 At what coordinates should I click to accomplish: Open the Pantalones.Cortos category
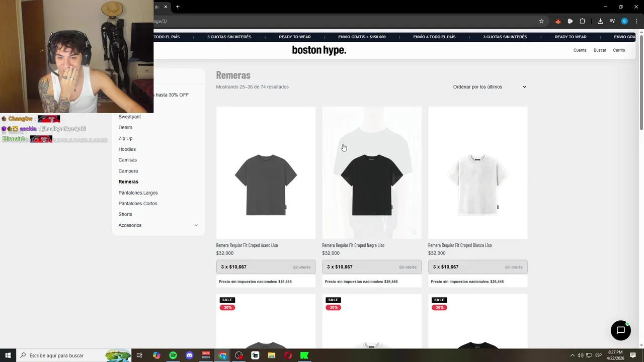[138, 204]
